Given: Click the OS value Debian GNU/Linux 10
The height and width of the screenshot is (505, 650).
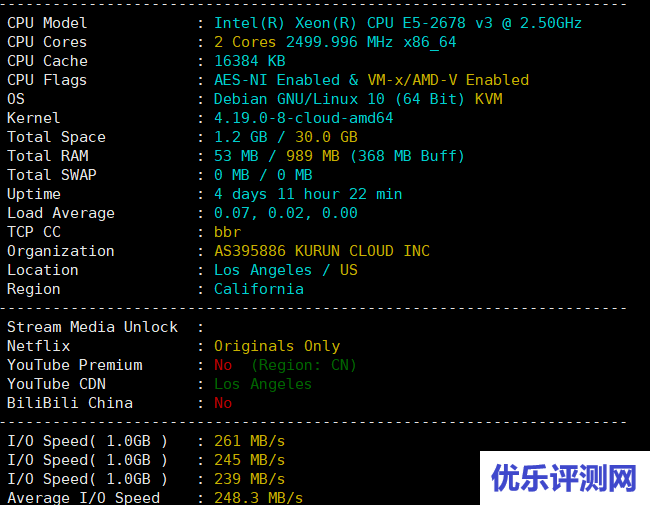Looking at the screenshot, I should click(x=299, y=99).
